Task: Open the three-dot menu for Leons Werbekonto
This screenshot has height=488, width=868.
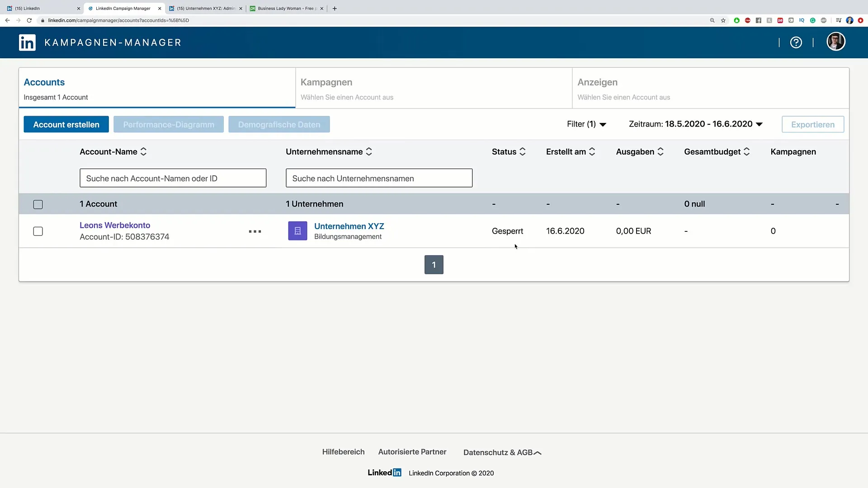Action: [255, 231]
